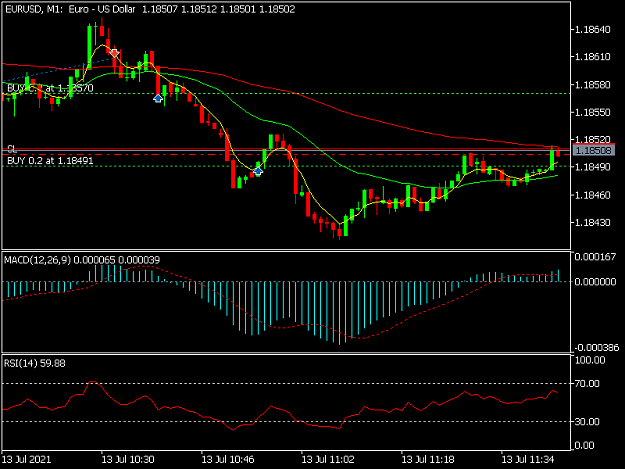Click the current price tag 1.18508
Viewport: 625px width, 469px height.
pos(594,150)
